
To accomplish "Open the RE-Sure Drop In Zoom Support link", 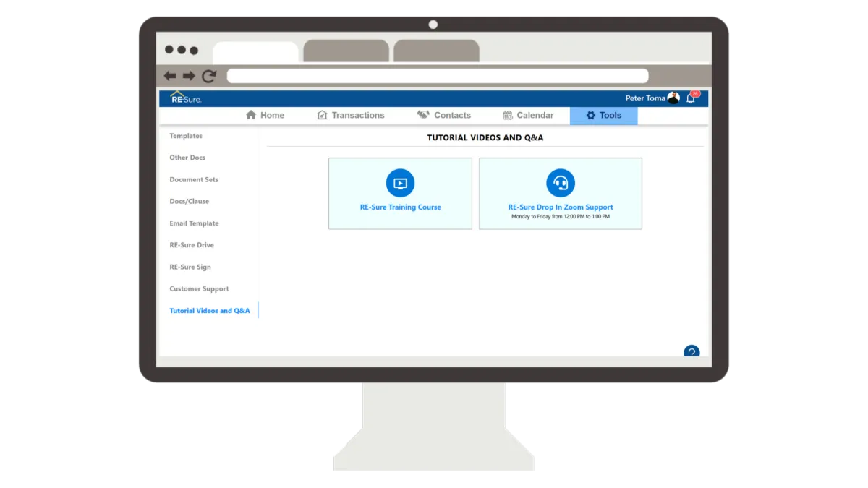I will [x=561, y=207].
